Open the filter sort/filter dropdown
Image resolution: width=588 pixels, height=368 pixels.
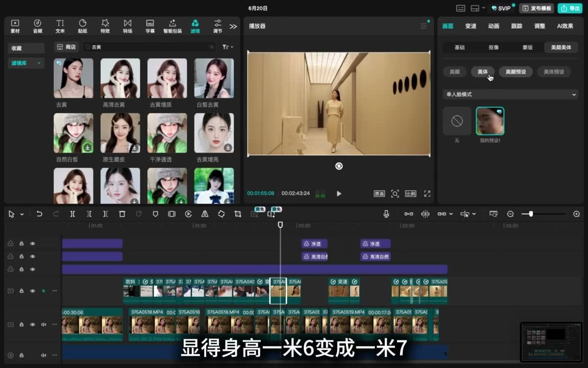coord(228,47)
